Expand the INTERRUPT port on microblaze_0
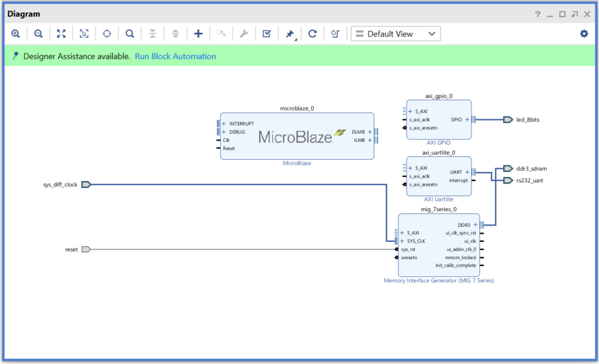 224,124
